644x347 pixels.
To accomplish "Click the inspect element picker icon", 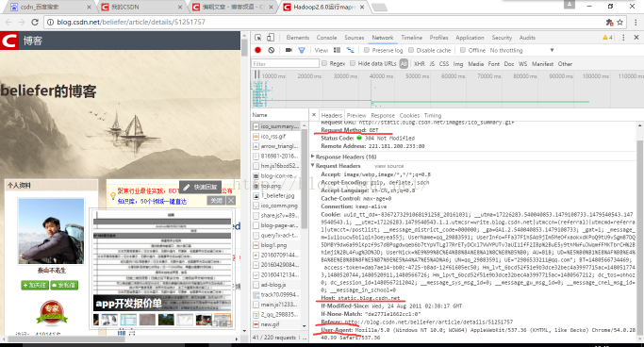I will [258, 38].
